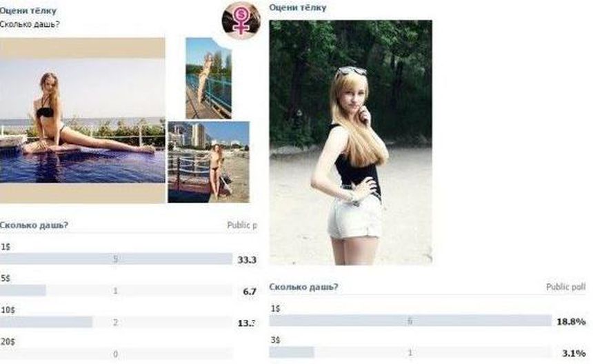
Task: Click the «Public poll» label on right poll
Action: point(566,287)
